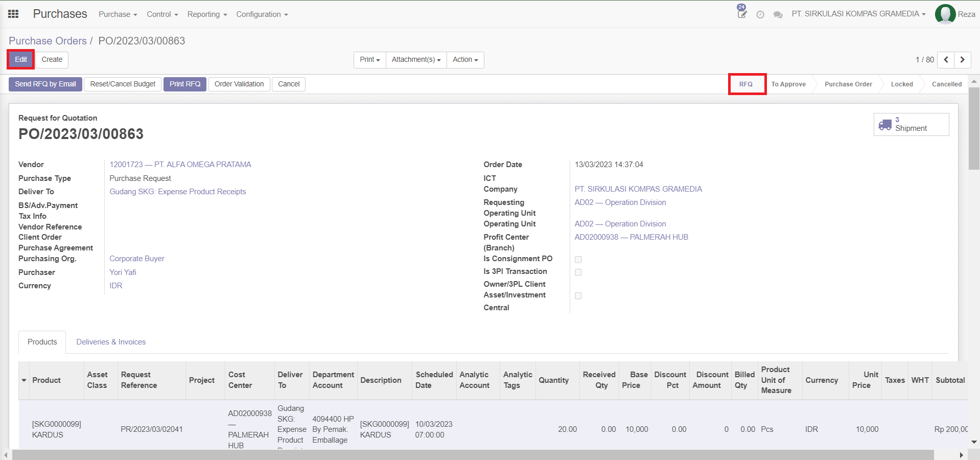
Task: Click the truck icon on Shipment button
Action: click(885, 125)
